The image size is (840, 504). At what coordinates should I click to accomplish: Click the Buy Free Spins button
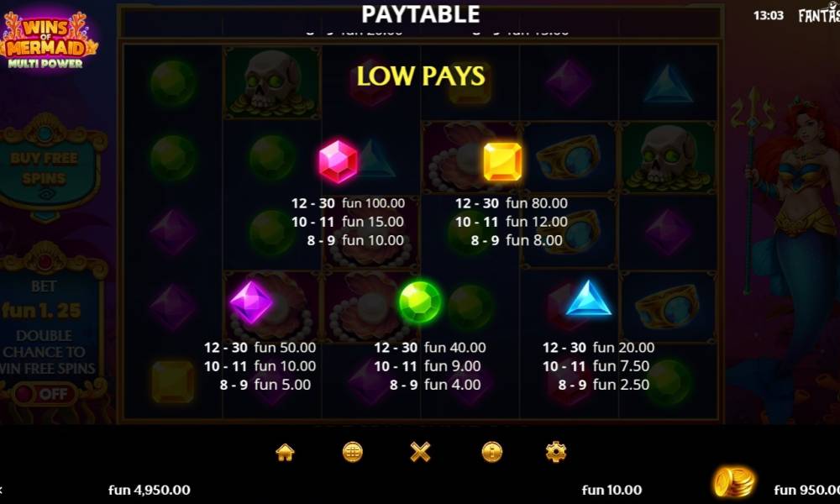click(x=45, y=168)
